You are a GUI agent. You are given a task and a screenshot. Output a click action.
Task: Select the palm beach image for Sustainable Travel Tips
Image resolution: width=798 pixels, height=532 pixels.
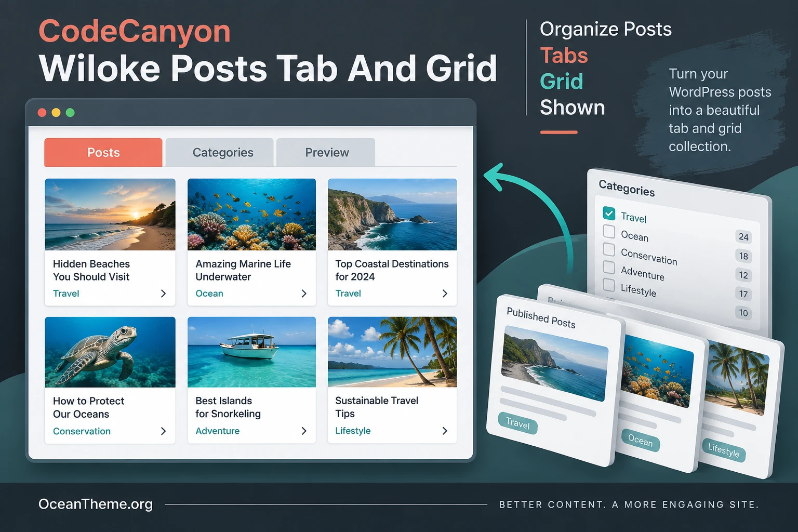point(392,352)
